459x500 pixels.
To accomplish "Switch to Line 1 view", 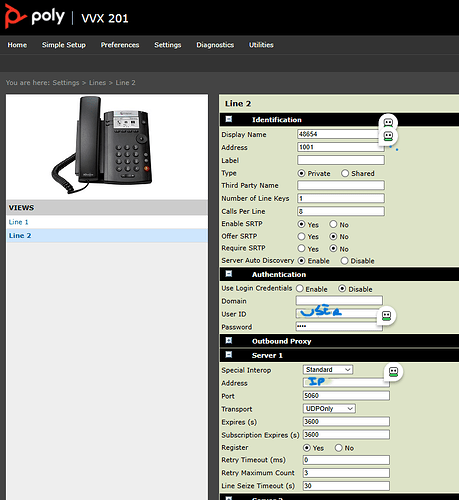I will [x=19, y=222].
